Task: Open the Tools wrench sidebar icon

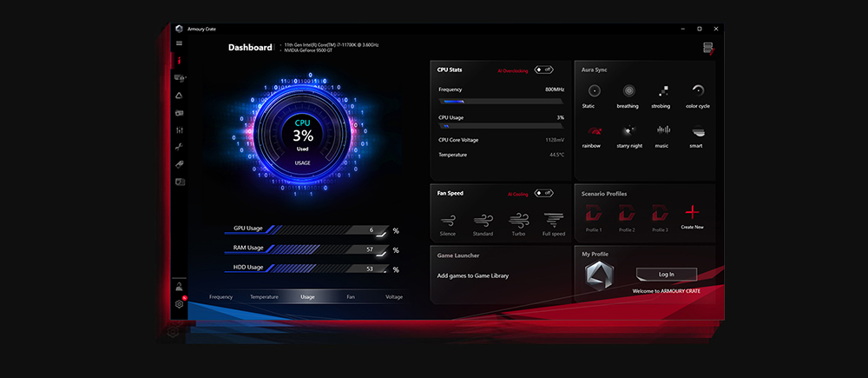Action: click(x=179, y=148)
